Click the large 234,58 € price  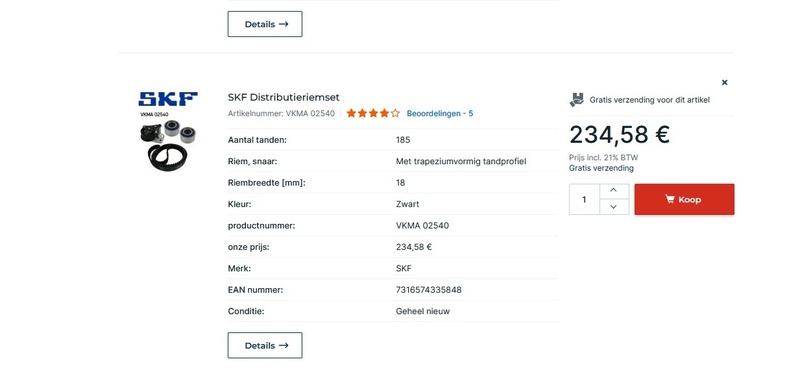[x=619, y=135]
